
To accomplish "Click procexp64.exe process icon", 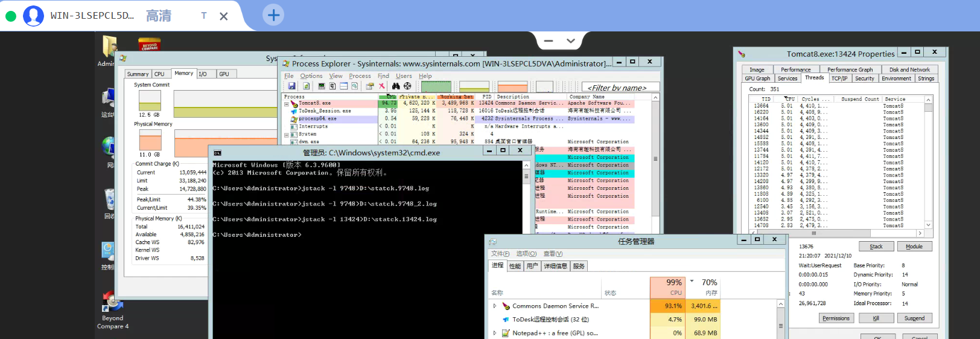I will coord(294,119).
